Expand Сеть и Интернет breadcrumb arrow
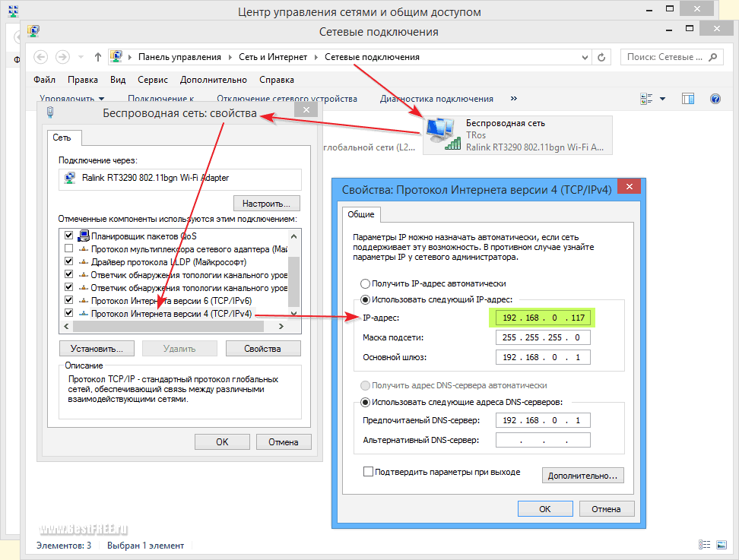Viewport: 739px width, 560px height. coord(316,57)
